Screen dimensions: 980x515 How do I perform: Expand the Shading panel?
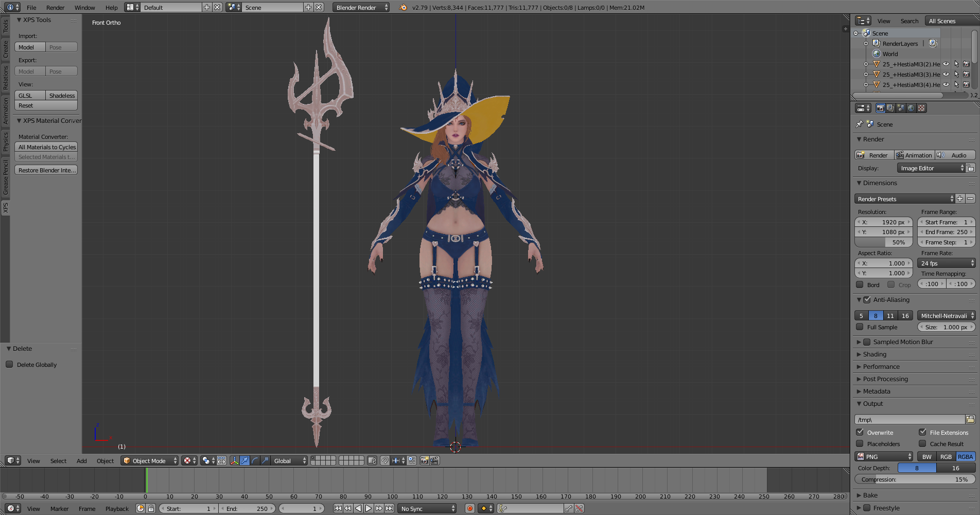(874, 354)
